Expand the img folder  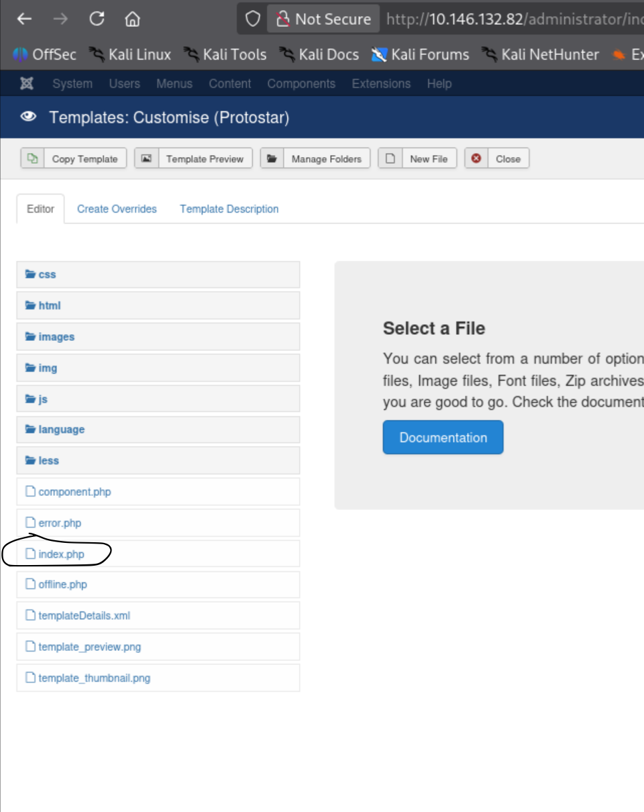pyautogui.click(x=158, y=368)
